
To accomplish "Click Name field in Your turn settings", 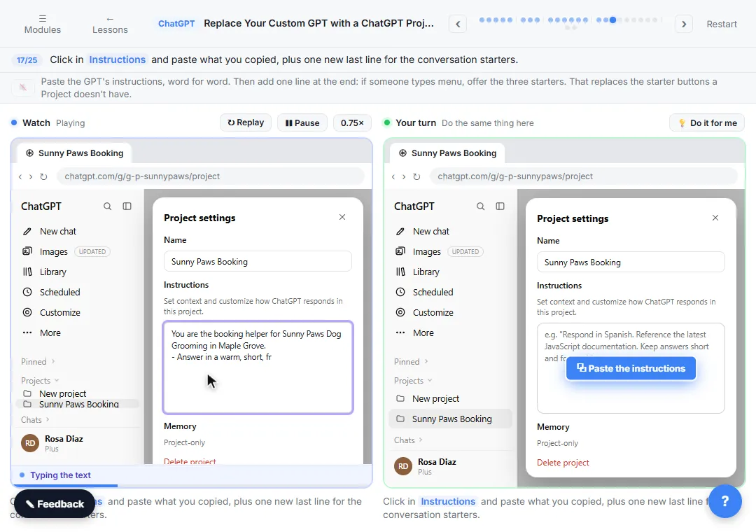I will point(631,262).
